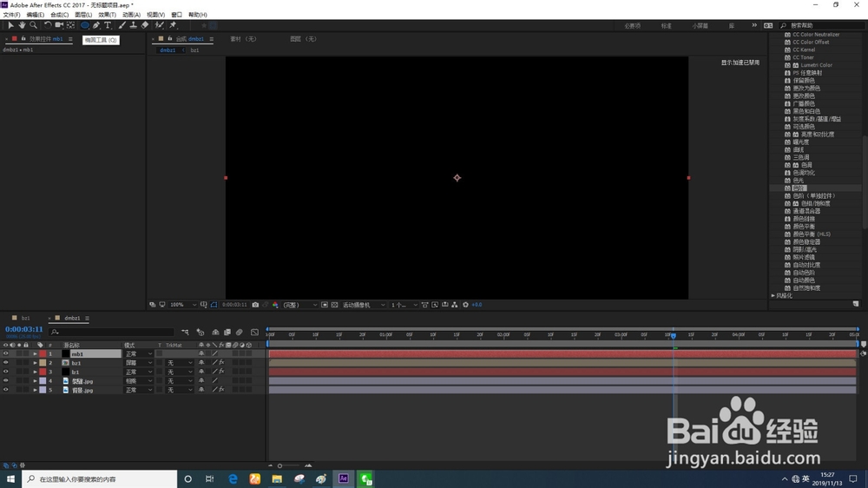Toggle lock box for mb1 layer
Screen dimensions: 868x488
[25, 353]
